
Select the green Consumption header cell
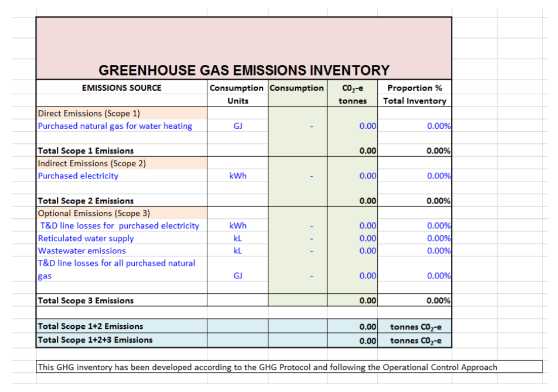(x=297, y=88)
